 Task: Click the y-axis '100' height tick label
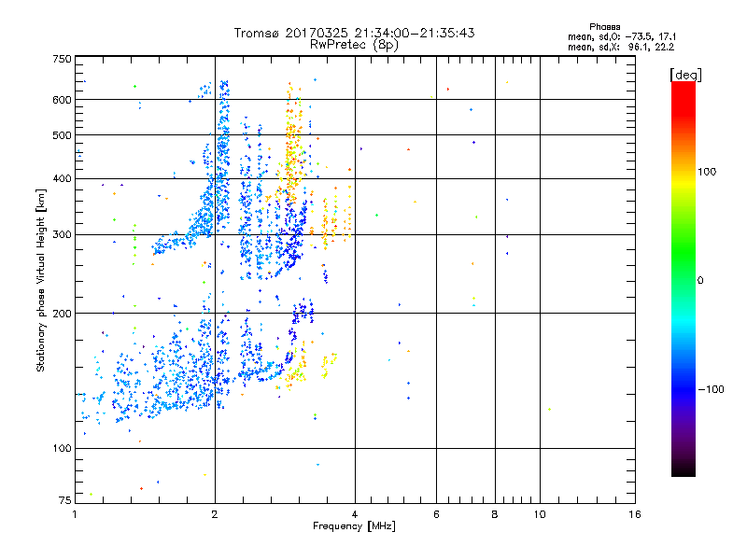click(63, 448)
